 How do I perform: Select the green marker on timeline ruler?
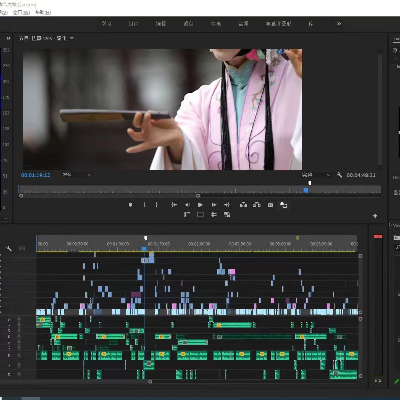click(298, 238)
